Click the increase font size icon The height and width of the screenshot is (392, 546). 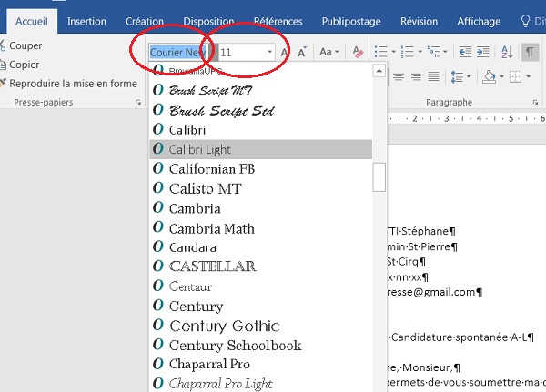(x=285, y=53)
